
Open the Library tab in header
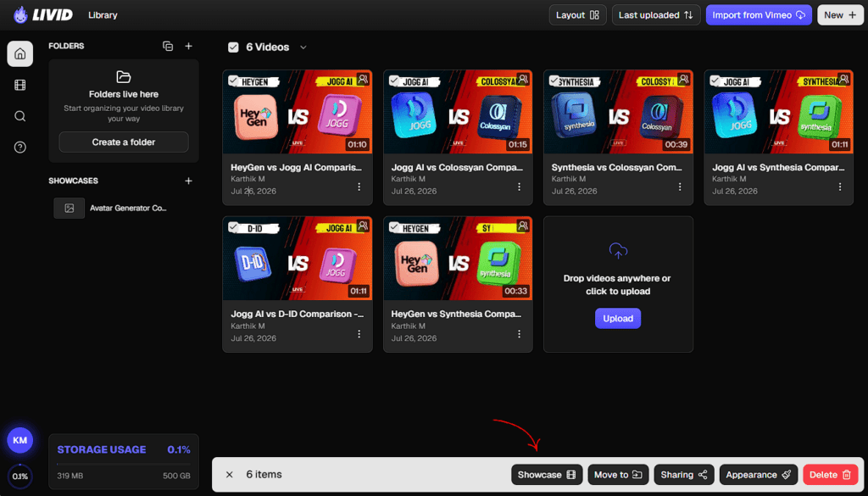(x=103, y=15)
